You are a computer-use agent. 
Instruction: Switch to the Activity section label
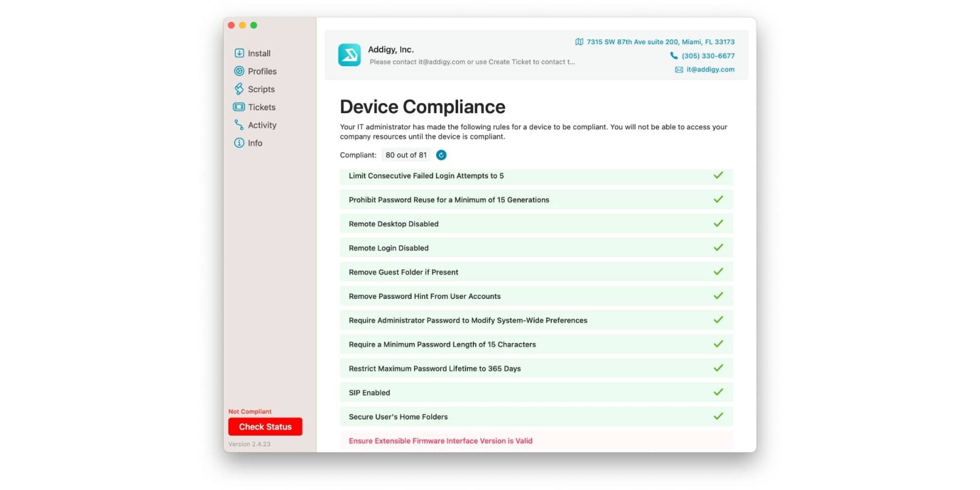(262, 125)
